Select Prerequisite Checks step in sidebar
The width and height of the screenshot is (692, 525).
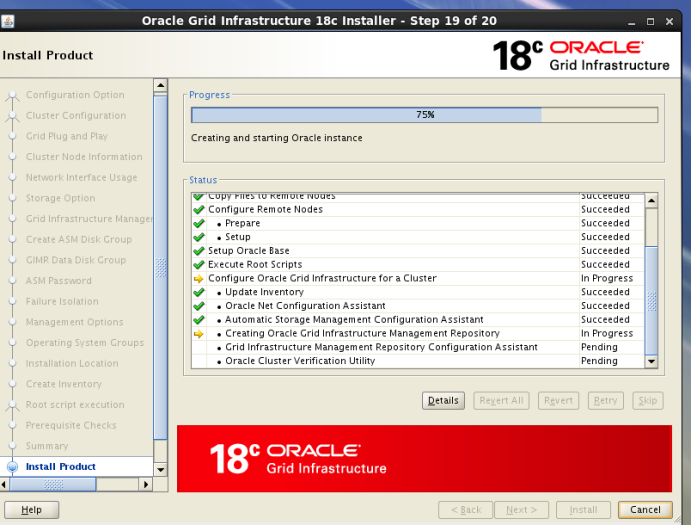[x=71, y=426]
